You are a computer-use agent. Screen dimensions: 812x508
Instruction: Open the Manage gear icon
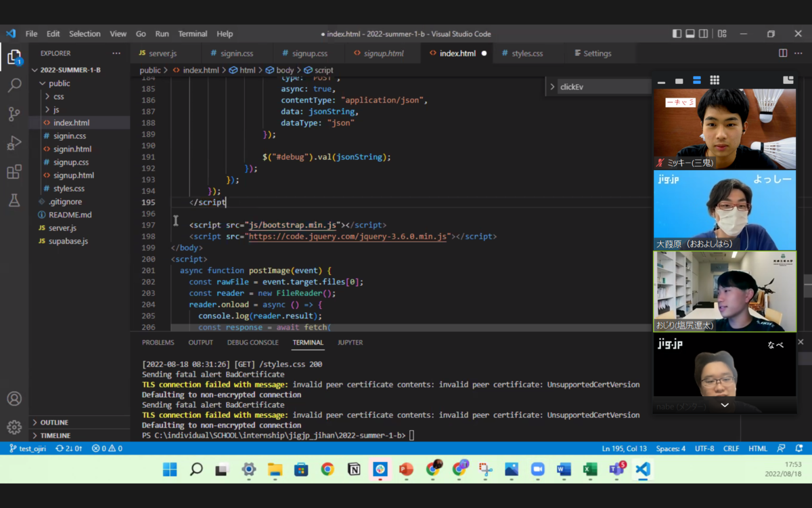click(14, 427)
